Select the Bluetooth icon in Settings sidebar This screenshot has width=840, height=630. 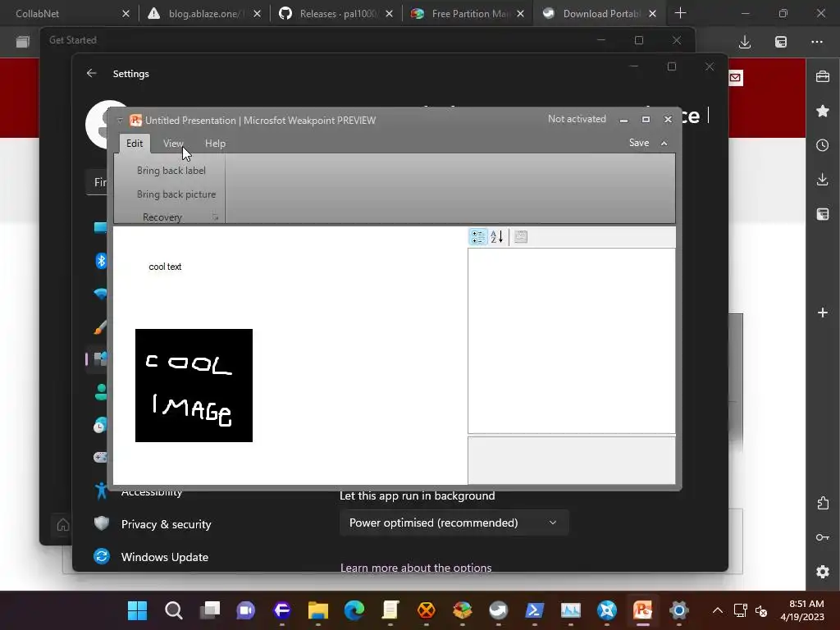101,261
